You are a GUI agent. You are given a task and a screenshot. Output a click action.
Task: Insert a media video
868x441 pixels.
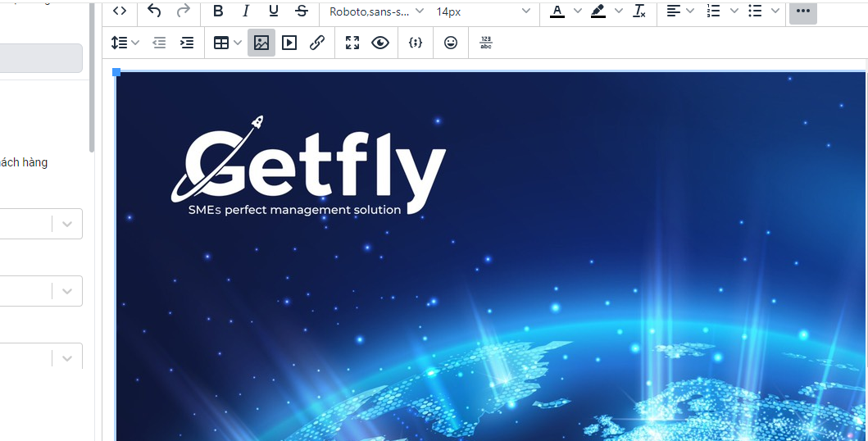(x=289, y=43)
